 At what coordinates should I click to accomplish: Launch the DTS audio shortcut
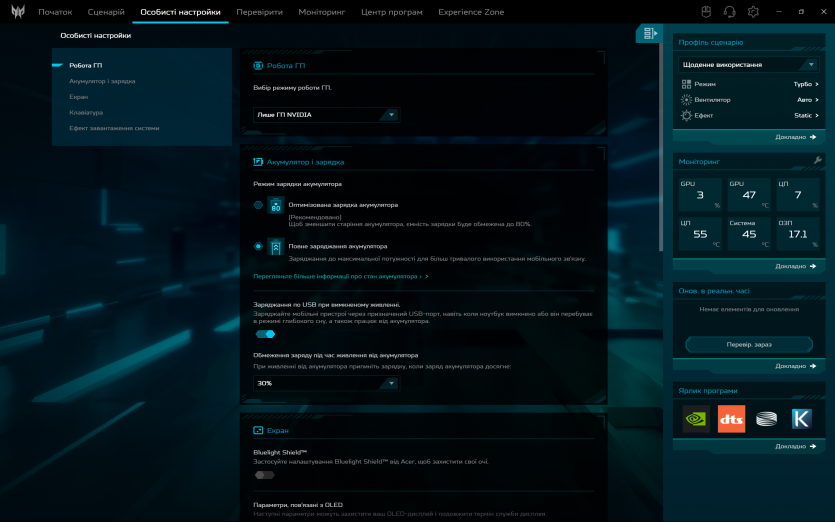click(x=731, y=419)
